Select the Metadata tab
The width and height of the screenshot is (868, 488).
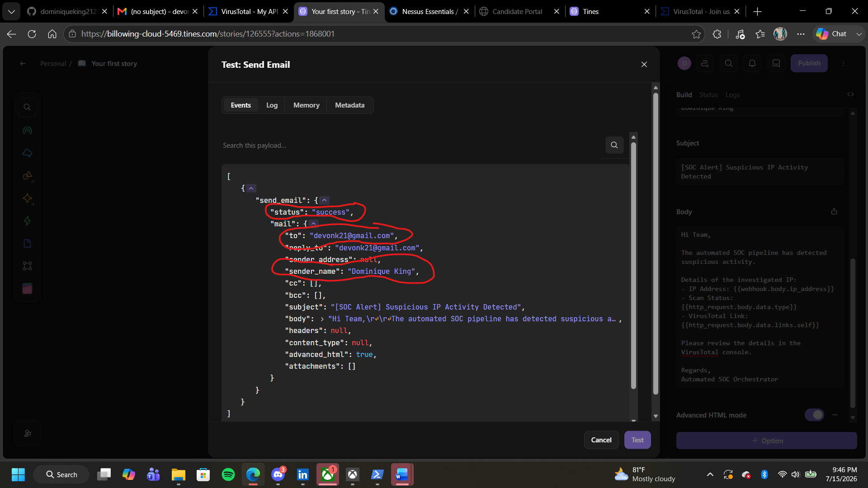[x=349, y=105]
